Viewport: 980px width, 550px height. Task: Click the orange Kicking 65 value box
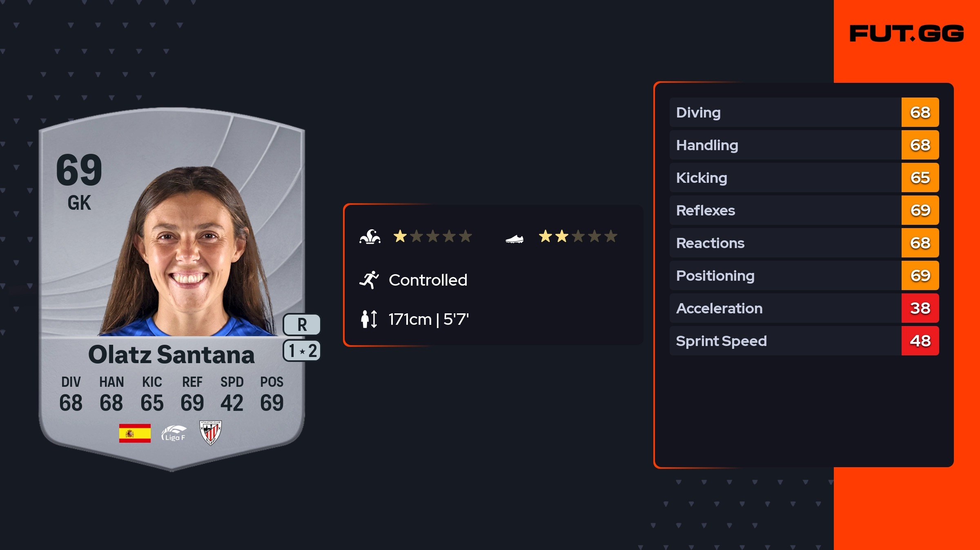pos(920,177)
